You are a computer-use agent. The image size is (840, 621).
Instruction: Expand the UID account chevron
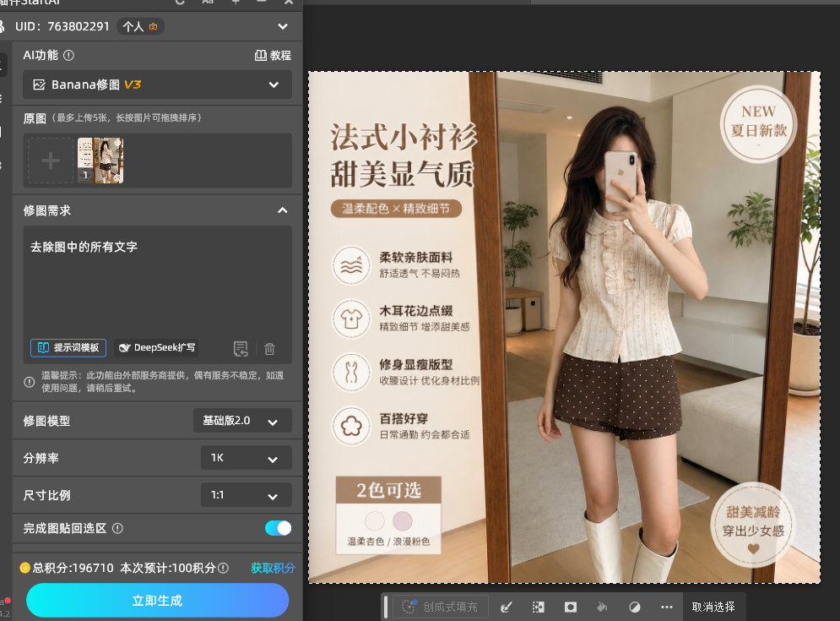click(x=283, y=26)
